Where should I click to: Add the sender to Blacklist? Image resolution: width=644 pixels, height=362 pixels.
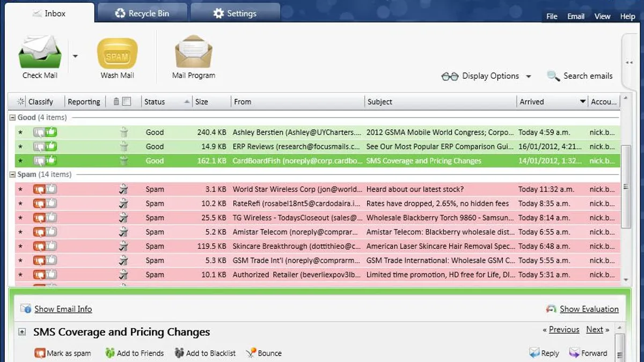[206, 353]
